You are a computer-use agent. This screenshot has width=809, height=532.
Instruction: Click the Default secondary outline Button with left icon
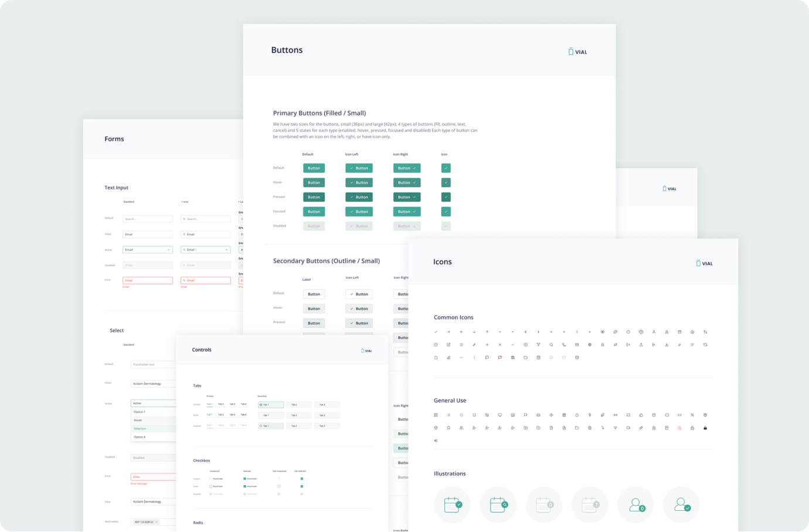(359, 294)
